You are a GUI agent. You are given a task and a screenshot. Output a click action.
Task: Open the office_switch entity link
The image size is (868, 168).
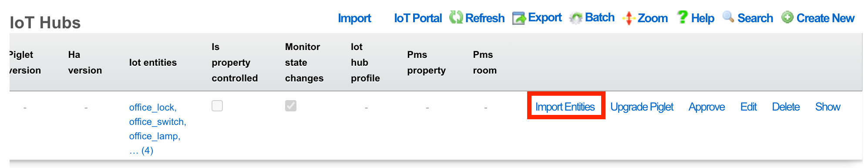(x=158, y=122)
